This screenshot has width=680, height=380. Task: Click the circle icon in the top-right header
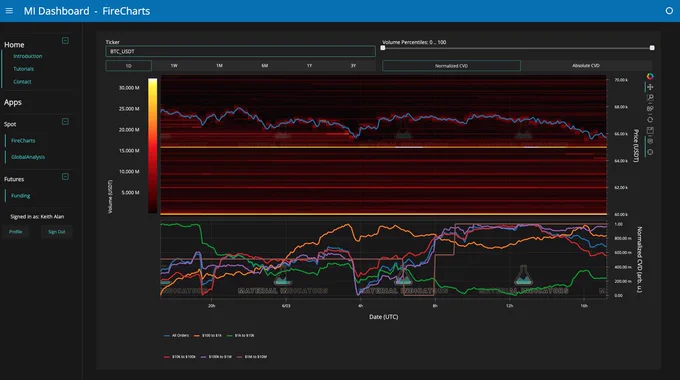[669, 11]
